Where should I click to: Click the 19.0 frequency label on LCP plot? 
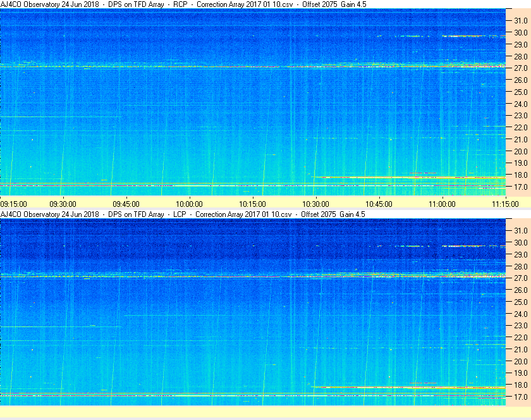coord(521,373)
